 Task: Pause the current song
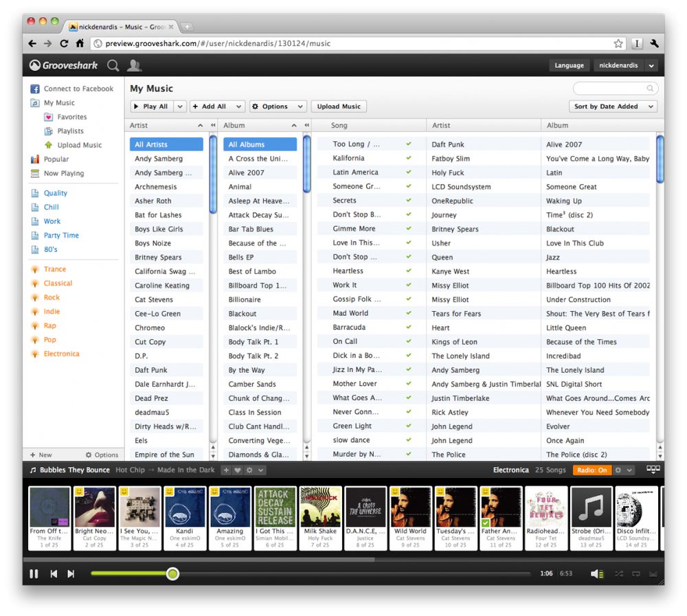point(34,574)
